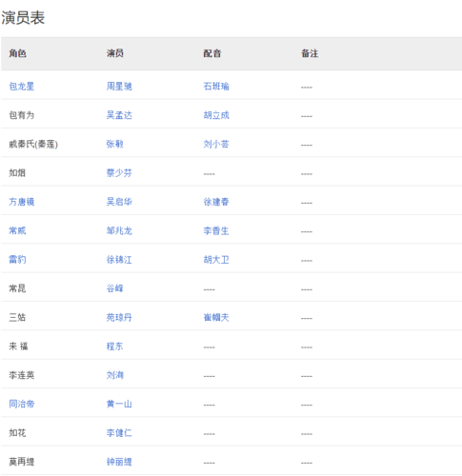The image size is (462, 476).
Task: Select the role text 李连英
Action: (21, 375)
